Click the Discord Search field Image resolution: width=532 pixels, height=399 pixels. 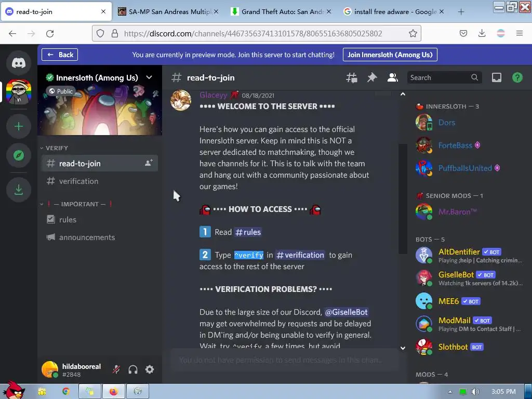pos(445,78)
